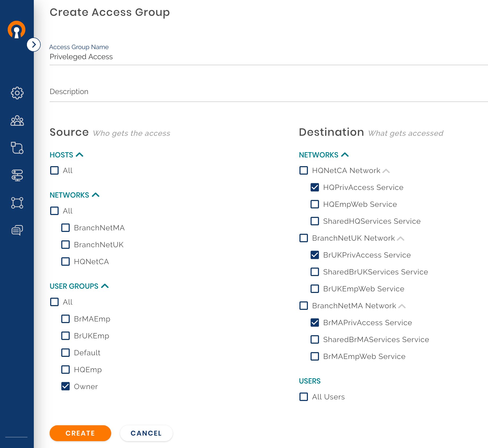Collapse the BranchNetMA Network chevron

point(402,306)
